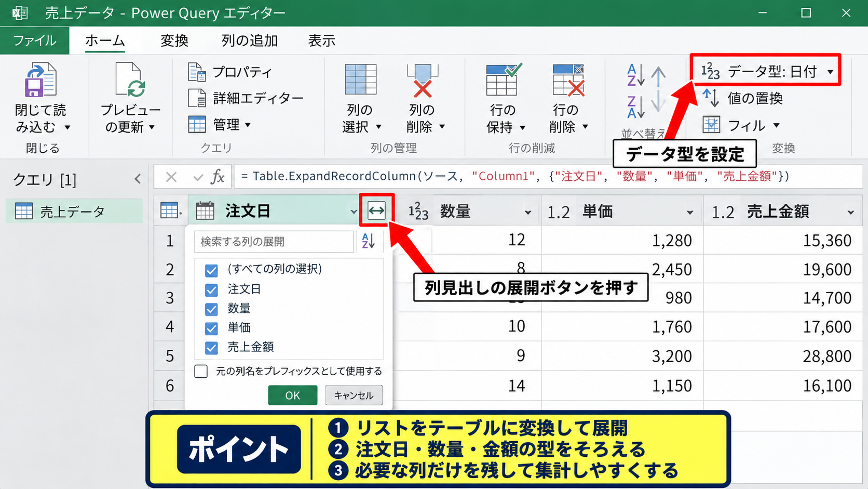Confirm the formula with the checkmark
The image size is (868, 489).
[x=198, y=177]
